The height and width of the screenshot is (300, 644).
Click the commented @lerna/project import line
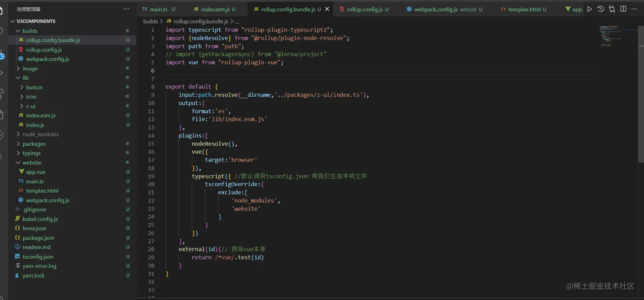point(246,54)
